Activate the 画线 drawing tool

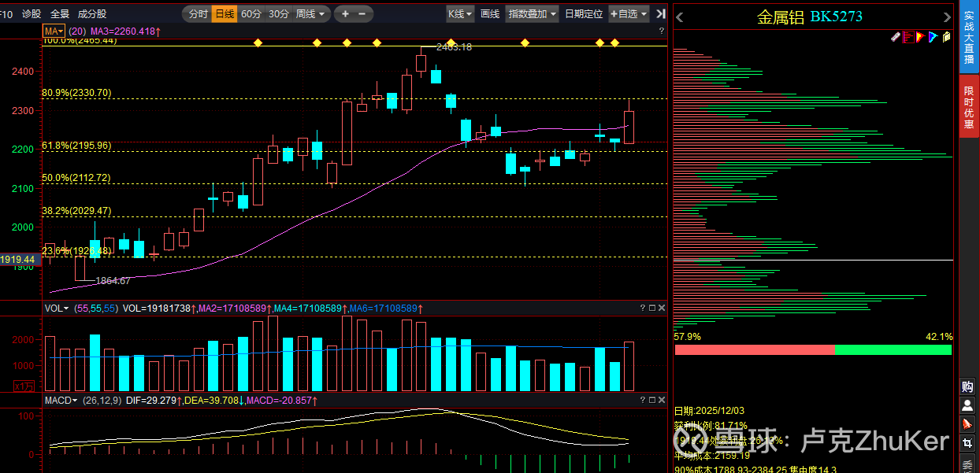click(x=490, y=14)
